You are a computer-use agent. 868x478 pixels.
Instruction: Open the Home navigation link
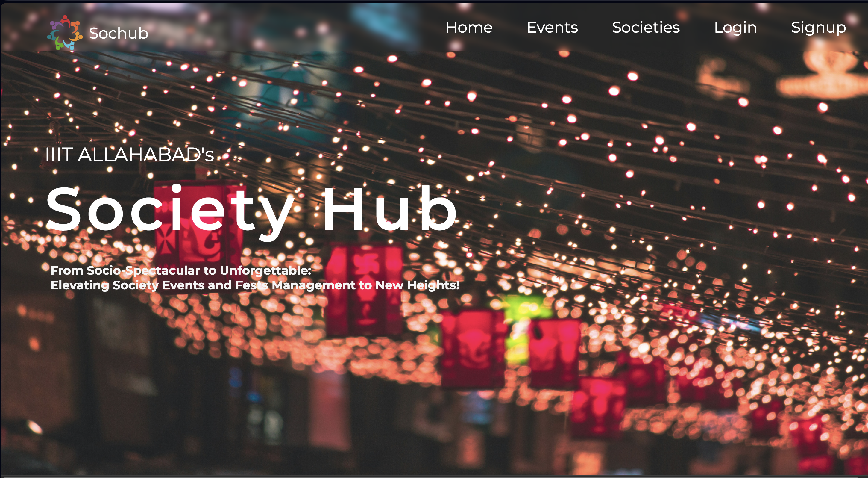click(x=469, y=27)
